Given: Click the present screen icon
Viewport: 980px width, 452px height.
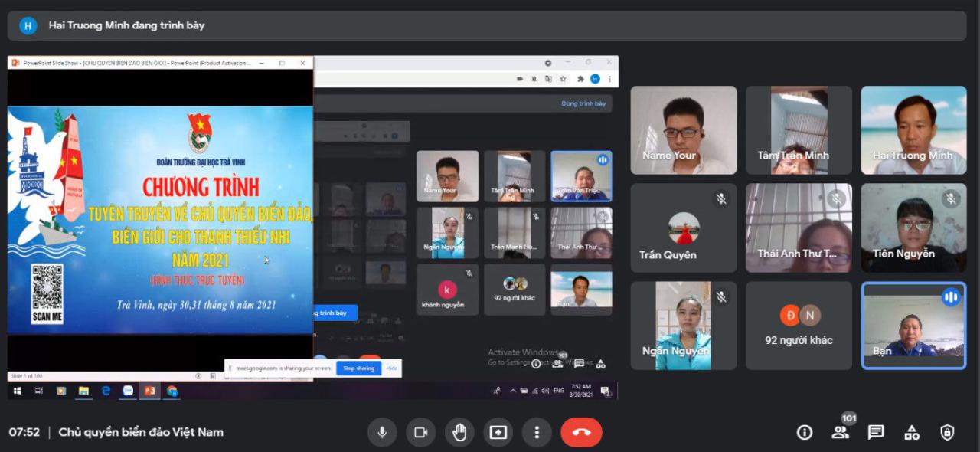Looking at the screenshot, I should (498, 432).
